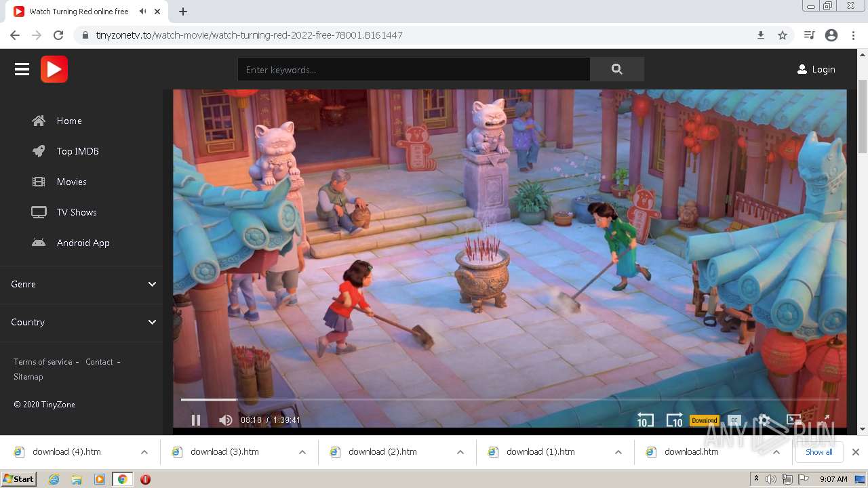868x488 pixels.
Task: Expand options for download (3).htm
Action: tap(302, 452)
